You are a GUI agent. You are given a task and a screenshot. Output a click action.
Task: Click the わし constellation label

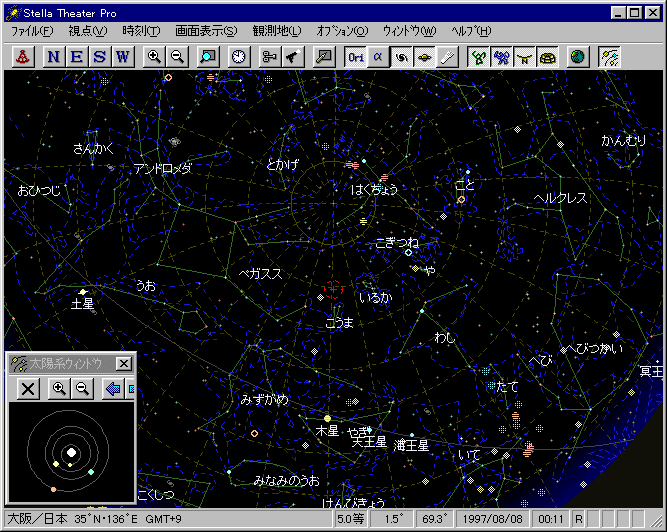pyautogui.click(x=445, y=338)
